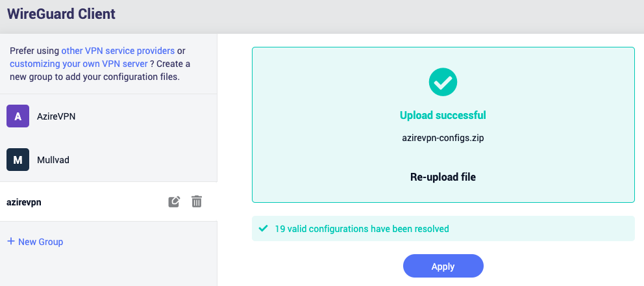Apply the uploaded configurations

(443, 266)
